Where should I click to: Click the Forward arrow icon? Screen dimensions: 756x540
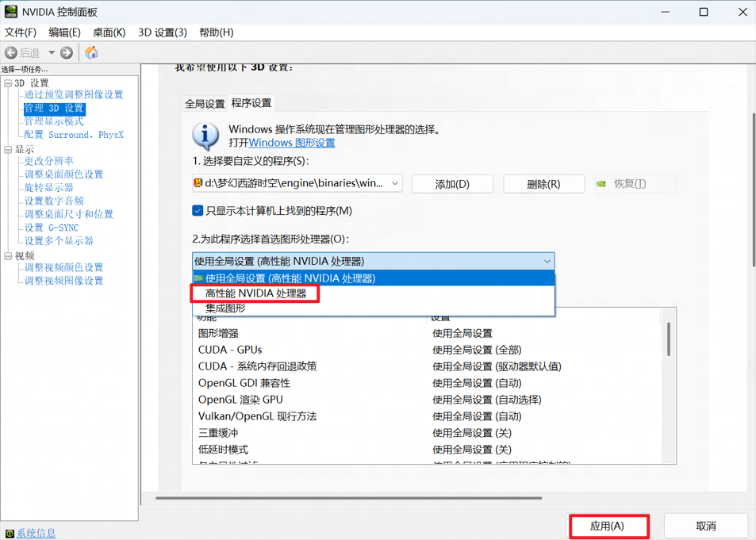[67, 52]
